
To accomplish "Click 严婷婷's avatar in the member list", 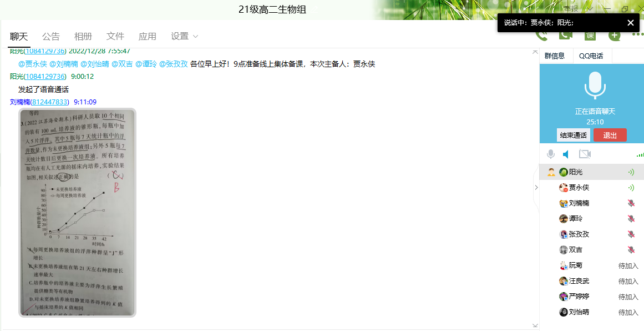I will (x=564, y=297).
